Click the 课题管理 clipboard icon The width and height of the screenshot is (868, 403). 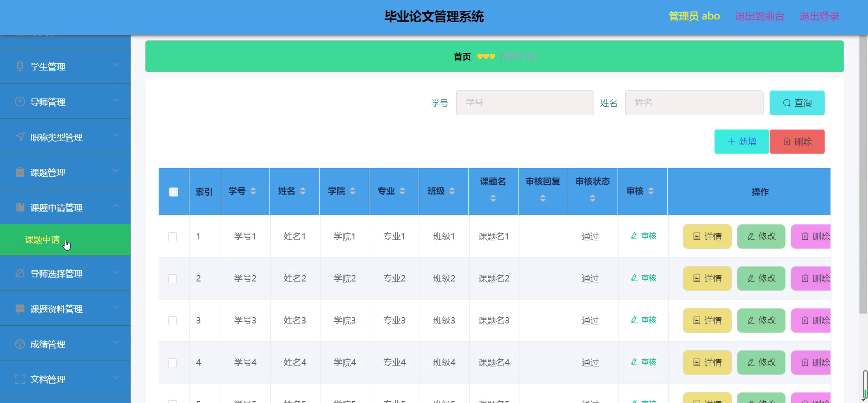coord(20,172)
